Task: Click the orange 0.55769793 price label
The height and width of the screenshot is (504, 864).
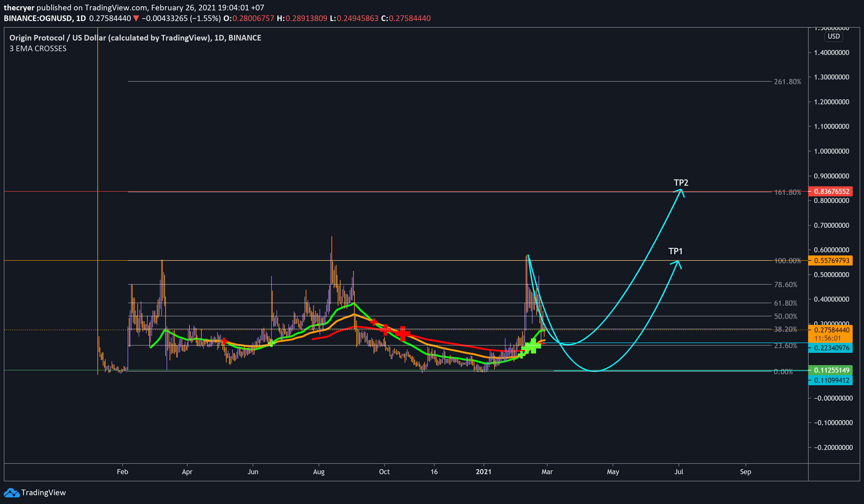Action: (830, 260)
